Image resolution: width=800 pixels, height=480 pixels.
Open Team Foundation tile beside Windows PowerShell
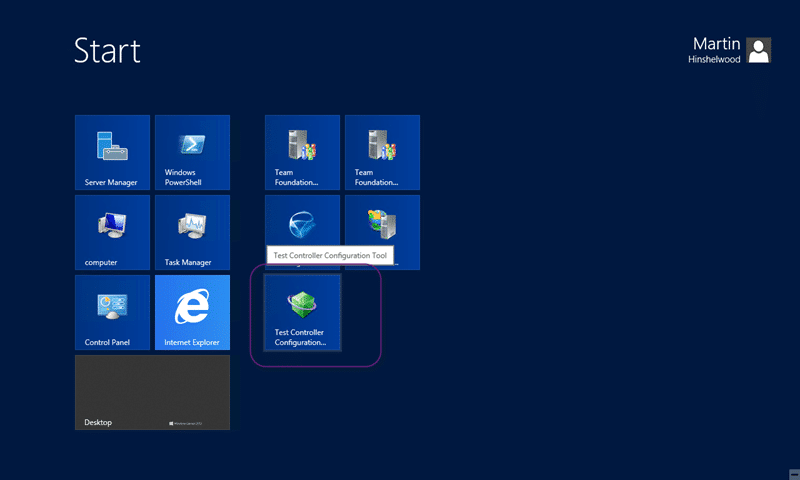click(x=303, y=153)
